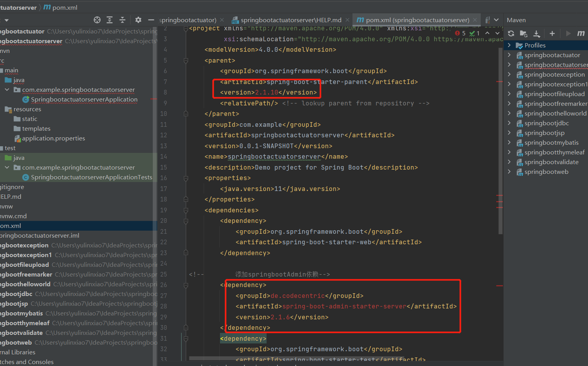Screen dimensions: 588x366
Task: Select the templates folder
Action: [x=36, y=128]
